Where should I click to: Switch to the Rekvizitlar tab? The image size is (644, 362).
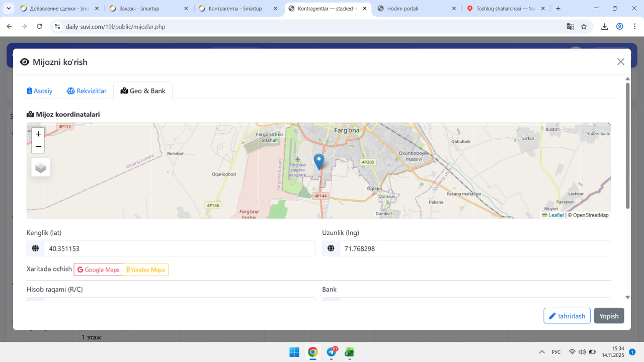click(x=87, y=91)
